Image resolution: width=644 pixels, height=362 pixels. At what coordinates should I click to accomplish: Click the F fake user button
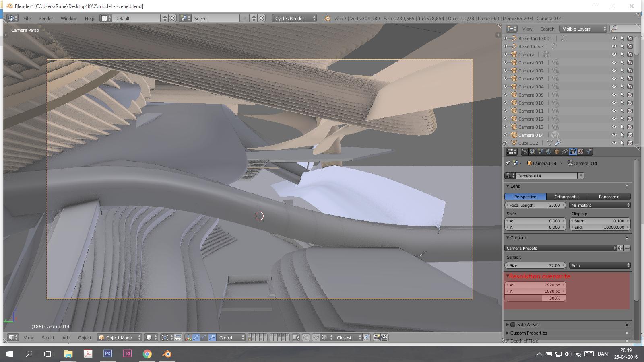580,176
